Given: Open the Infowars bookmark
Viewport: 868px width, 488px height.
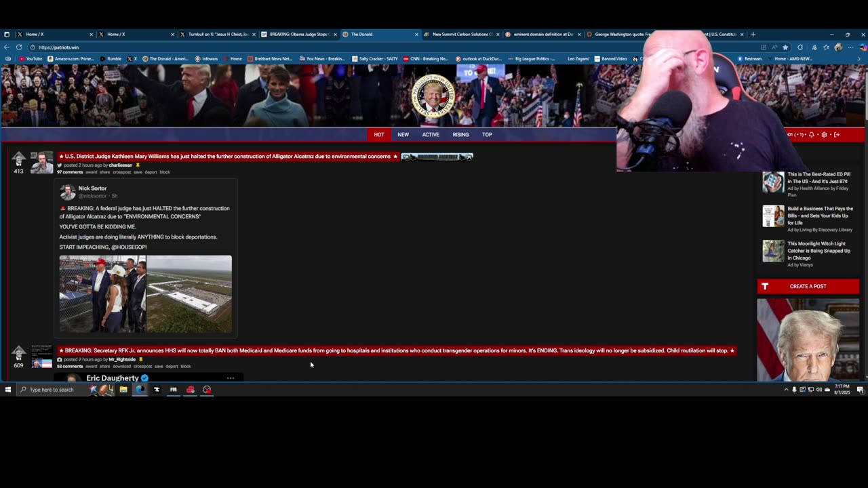Looking at the screenshot, I should tap(206, 59).
